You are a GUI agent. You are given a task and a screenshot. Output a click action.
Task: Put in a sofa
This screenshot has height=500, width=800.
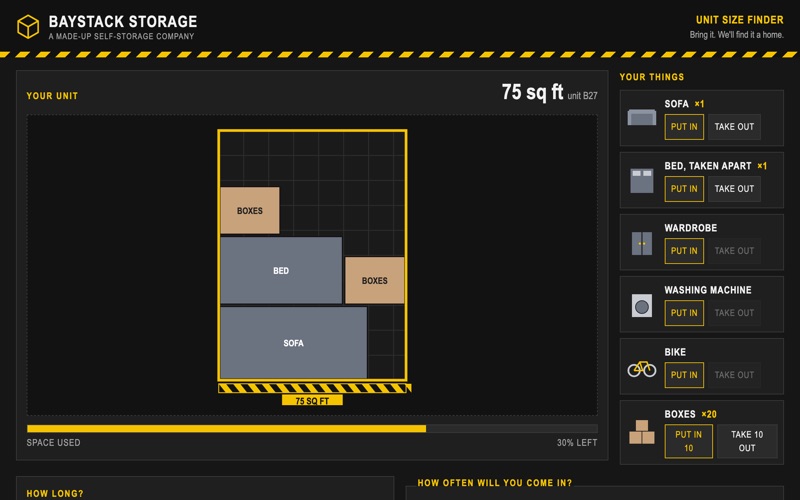(684, 127)
